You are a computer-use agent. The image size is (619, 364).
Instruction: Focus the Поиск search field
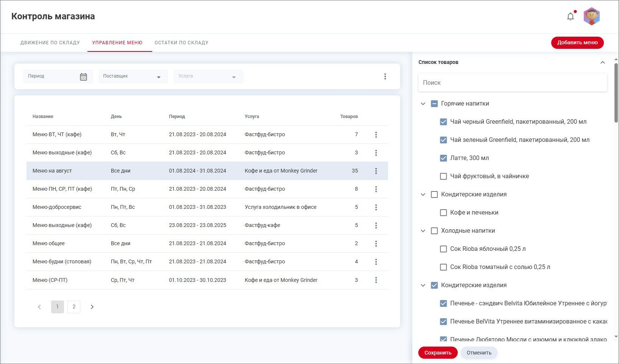(x=512, y=83)
